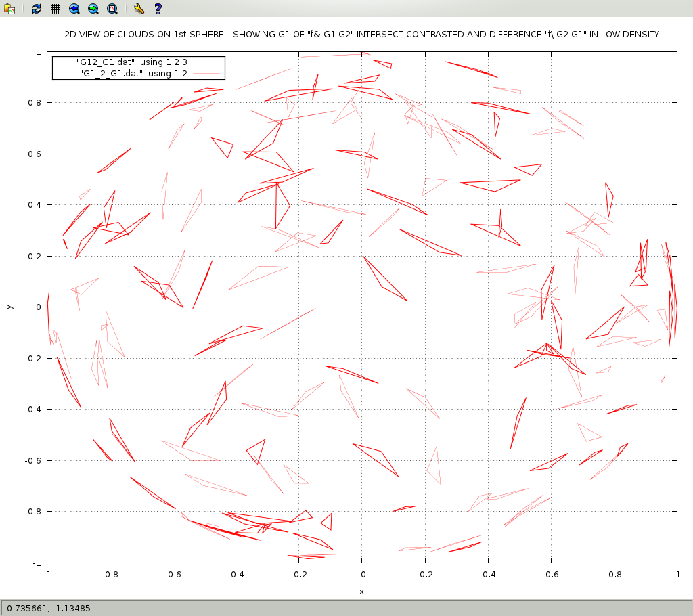Click the -0.4 tick label on the y-axis
The width and height of the screenshot is (693, 616).
pyautogui.click(x=32, y=410)
